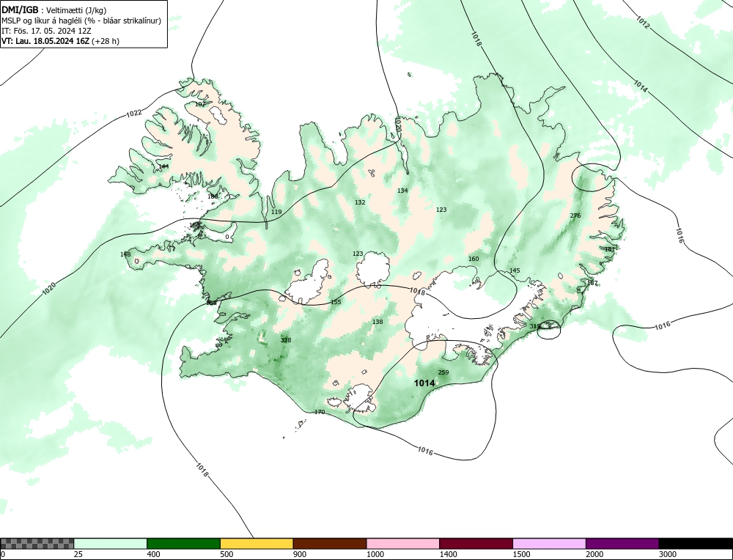The width and height of the screenshot is (733, 560).
Task: Click the map value 134
Action: coord(402,191)
